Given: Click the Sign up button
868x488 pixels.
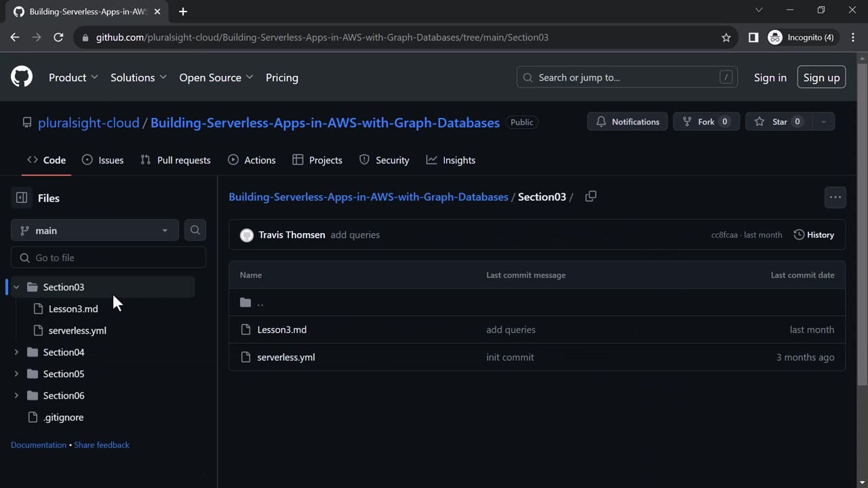Looking at the screenshot, I should tap(821, 77).
